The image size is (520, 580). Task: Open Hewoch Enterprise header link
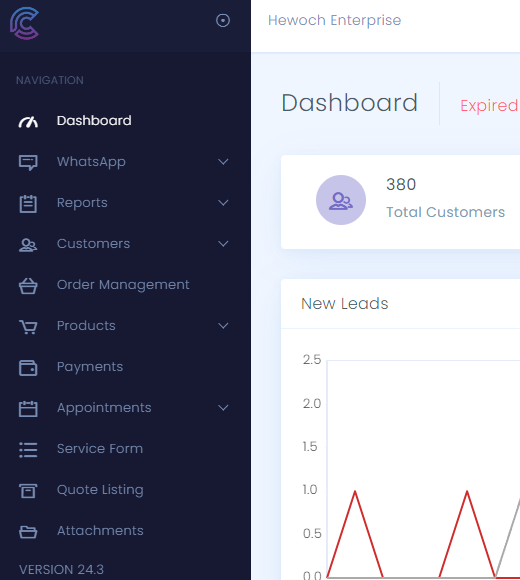[334, 20]
